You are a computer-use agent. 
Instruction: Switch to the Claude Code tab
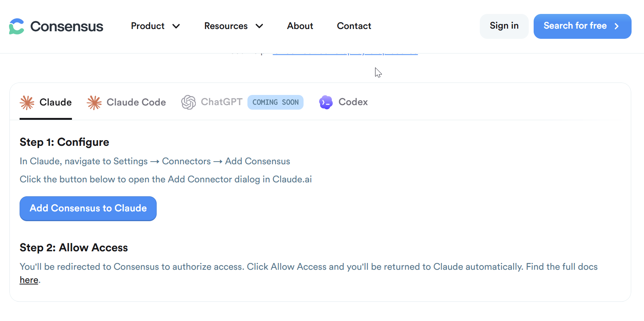(126, 102)
